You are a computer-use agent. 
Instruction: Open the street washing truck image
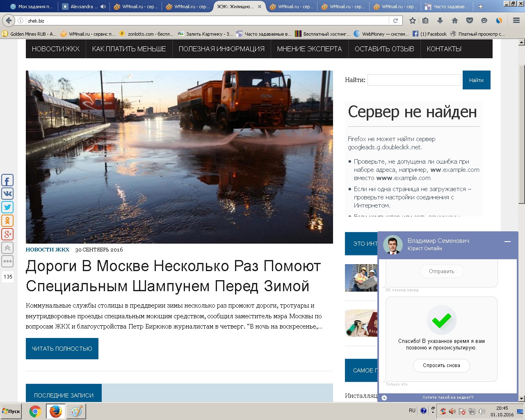tap(179, 157)
